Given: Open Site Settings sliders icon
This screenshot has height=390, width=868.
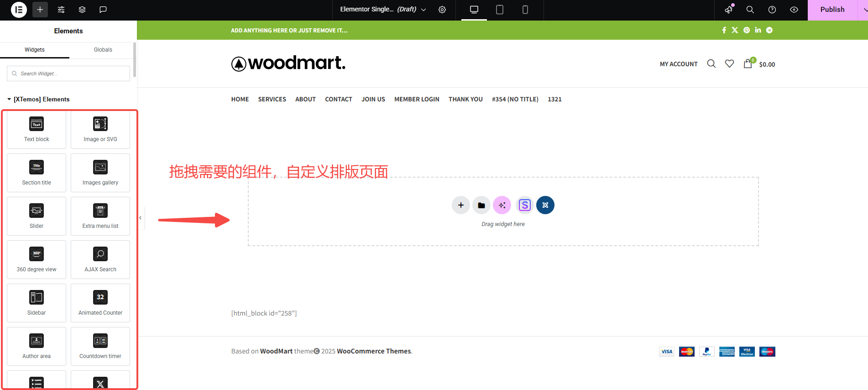Looking at the screenshot, I should click(61, 10).
